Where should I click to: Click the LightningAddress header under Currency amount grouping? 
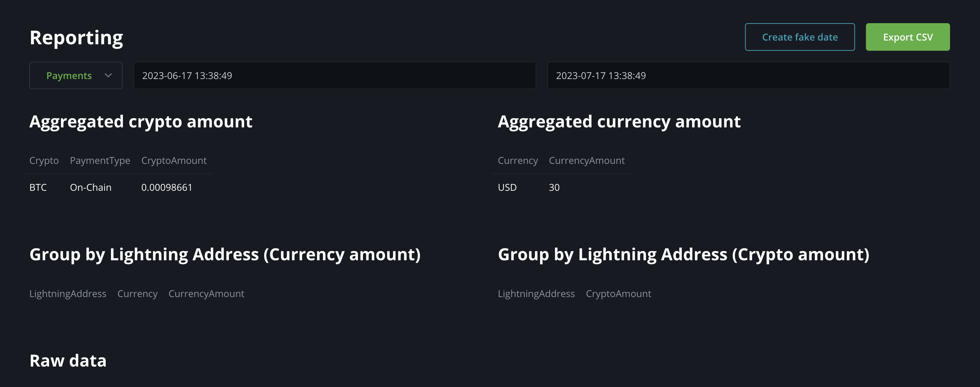click(x=68, y=293)
